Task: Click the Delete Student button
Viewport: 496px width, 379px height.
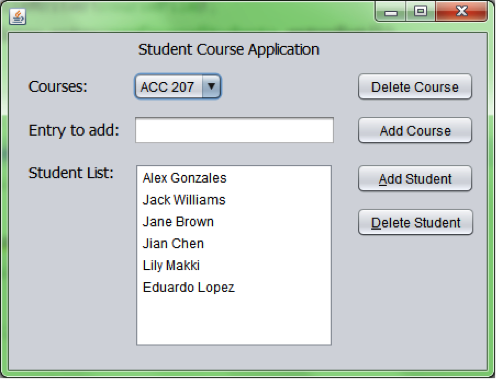Action: point(415,222)
